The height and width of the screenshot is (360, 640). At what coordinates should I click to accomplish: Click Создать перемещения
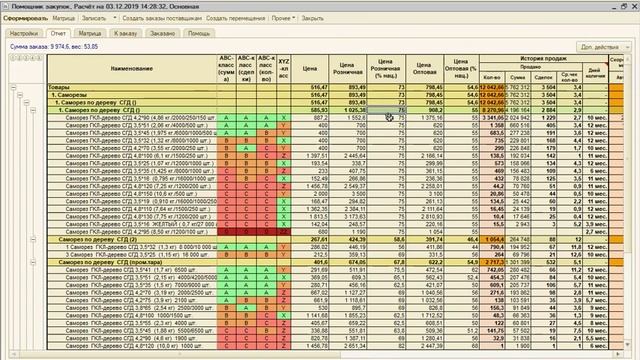coord(236,18)
